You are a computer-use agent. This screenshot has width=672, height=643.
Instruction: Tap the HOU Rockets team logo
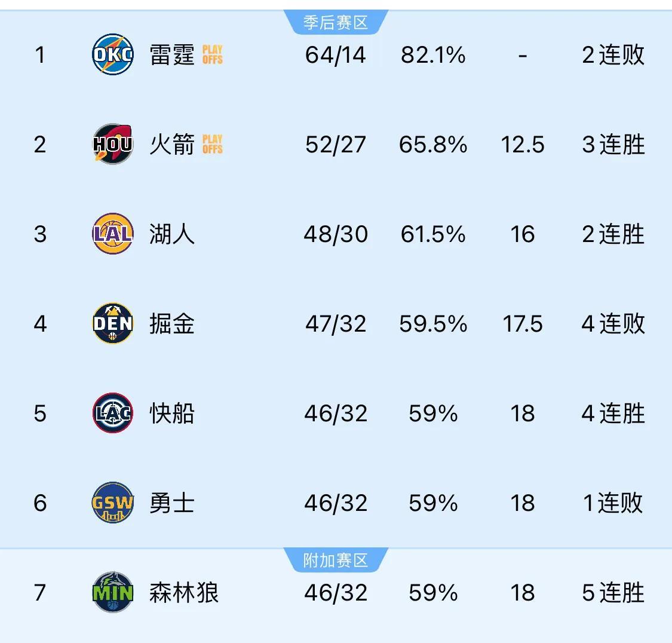[113, 144]
